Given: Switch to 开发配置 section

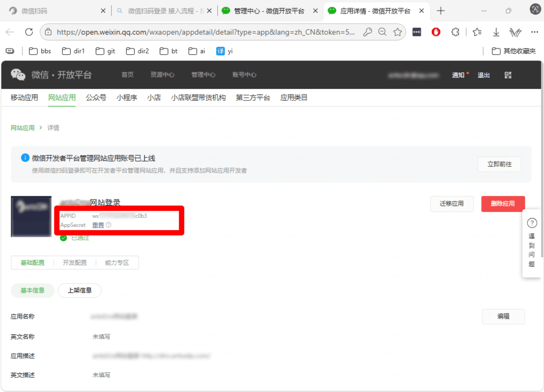Looking at the screenshot, I should tap(75, 263).
